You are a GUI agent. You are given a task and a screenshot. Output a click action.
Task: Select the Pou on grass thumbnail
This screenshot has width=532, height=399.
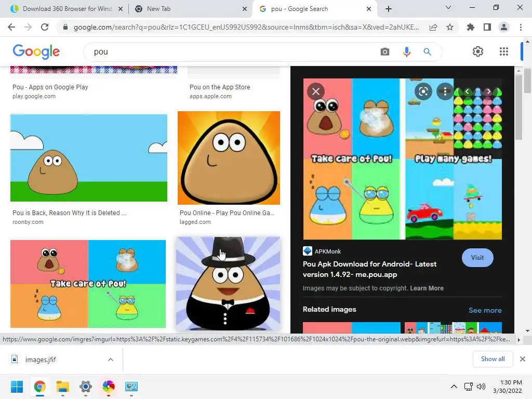88,158
